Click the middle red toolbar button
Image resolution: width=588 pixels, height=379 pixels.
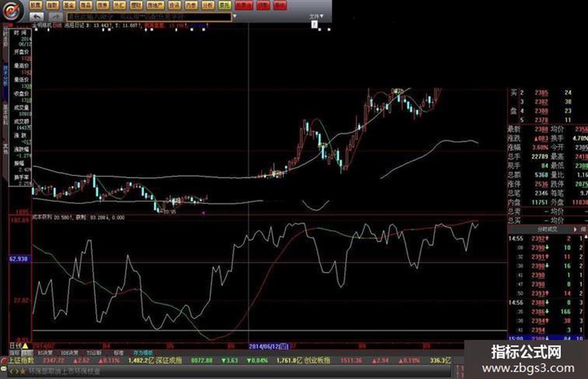point(263,5)
